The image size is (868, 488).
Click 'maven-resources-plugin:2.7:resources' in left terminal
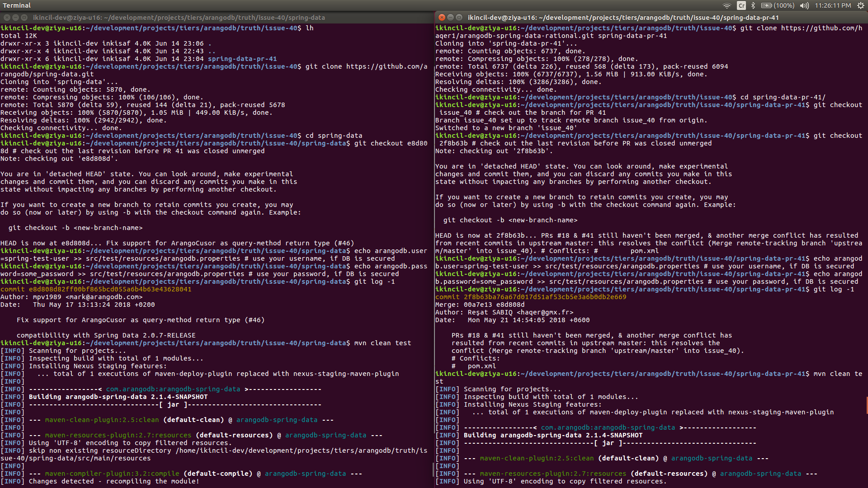pyautogui.click(x=118, y=435)
